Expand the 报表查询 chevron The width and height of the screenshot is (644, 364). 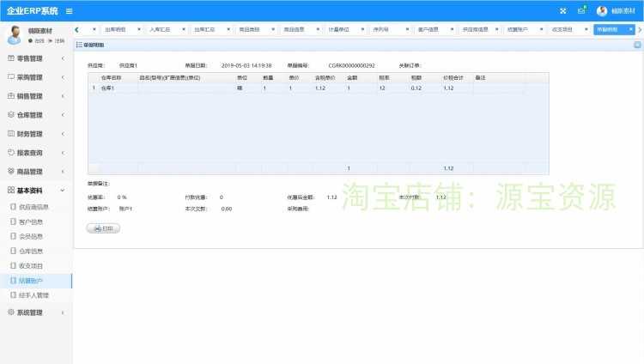pyautogui.click(x=63, y=153)
